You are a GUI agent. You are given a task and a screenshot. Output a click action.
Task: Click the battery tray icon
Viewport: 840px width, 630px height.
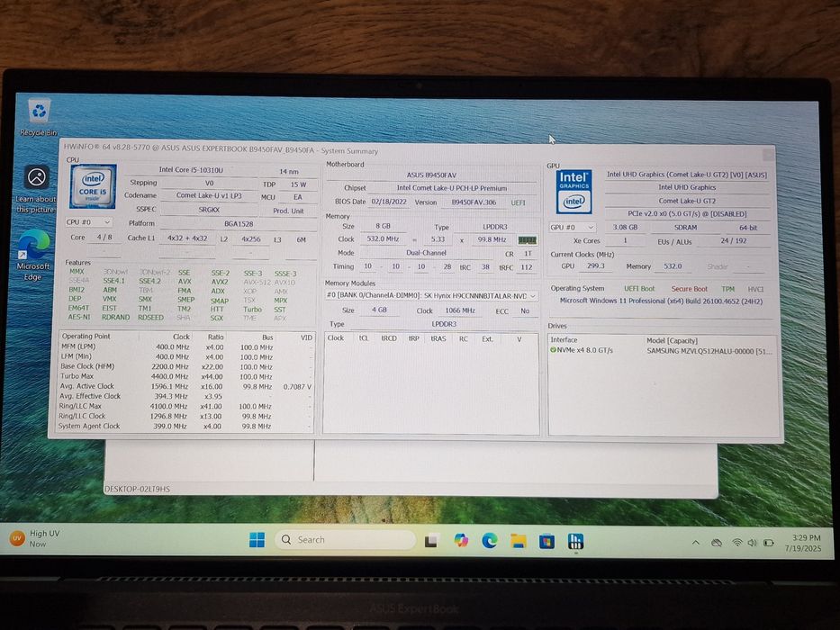(x=769, y=543)
